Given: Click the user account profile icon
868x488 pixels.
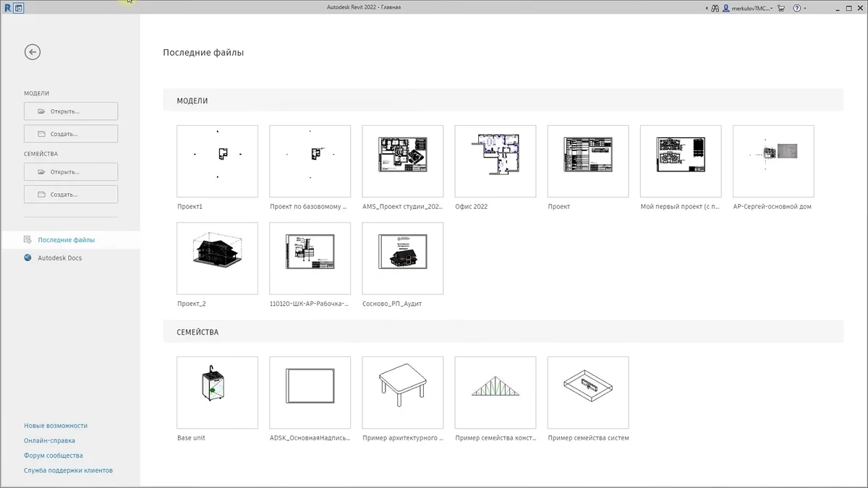Looking at the screenshot, I should coord(726,8).
